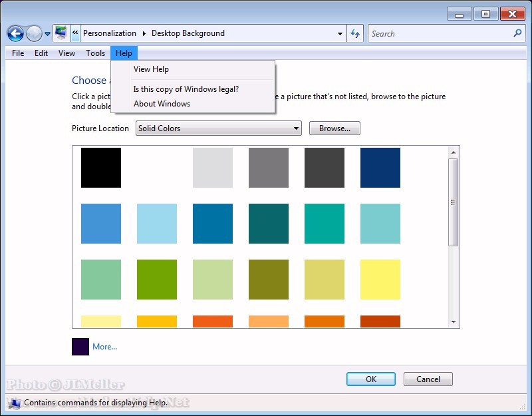
Task: Select 'Is this copy of Windows legal?'
Action: point(186,89)
